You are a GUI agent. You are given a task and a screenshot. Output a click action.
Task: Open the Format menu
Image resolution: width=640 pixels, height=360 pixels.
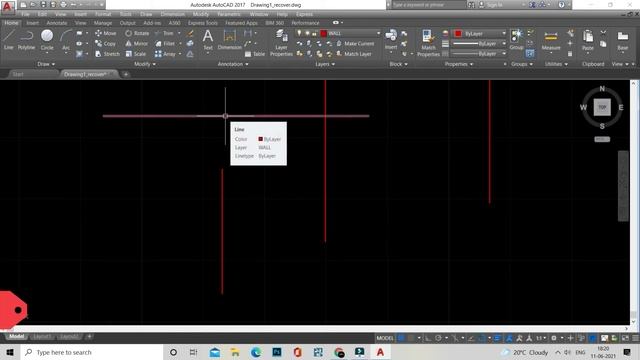103,14
